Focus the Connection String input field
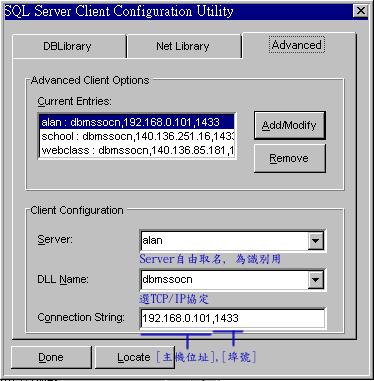 [233, 318]
